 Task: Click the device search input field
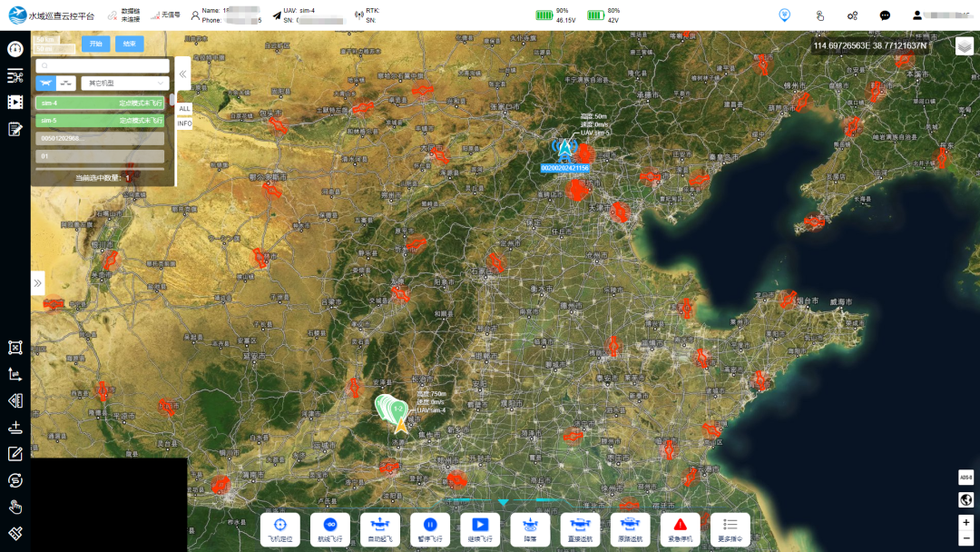(103, 65)
